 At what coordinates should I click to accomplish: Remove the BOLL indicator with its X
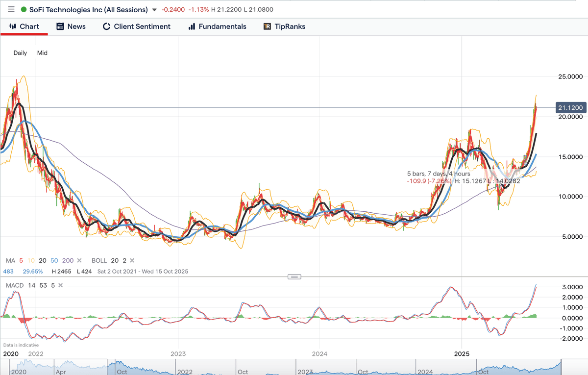click(x=132, y=261)
